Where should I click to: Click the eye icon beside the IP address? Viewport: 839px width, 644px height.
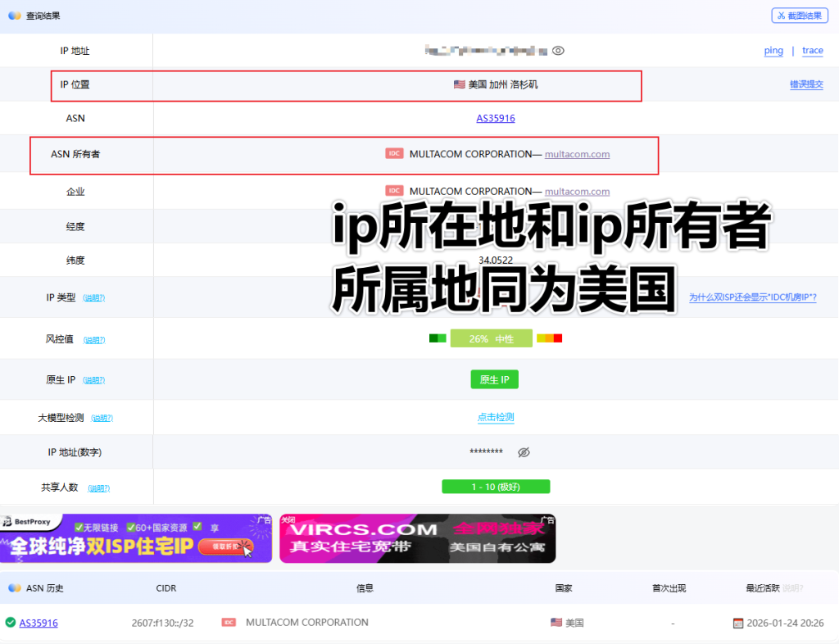(558, 51)
